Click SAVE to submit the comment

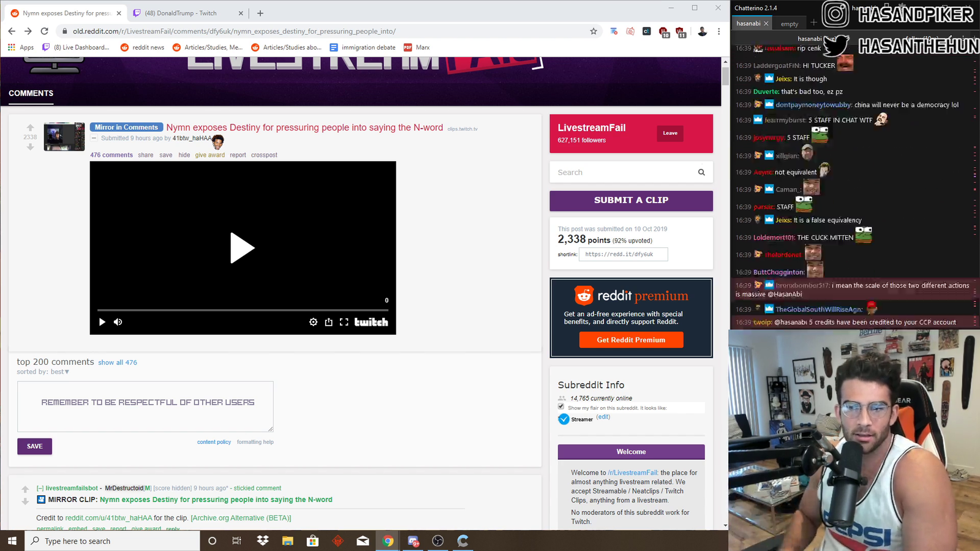coord(35,446)
